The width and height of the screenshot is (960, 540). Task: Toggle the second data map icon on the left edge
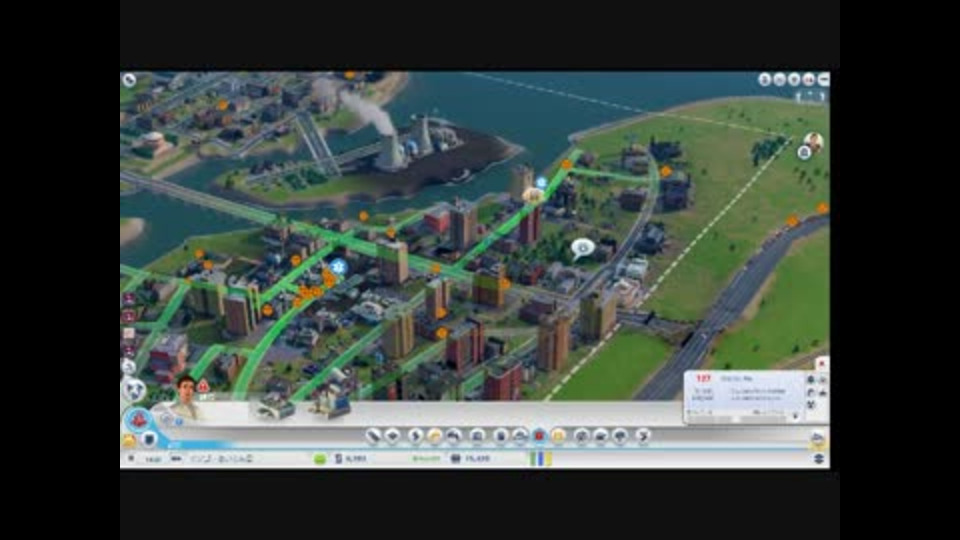pyautogui.click(x=129, y=317)
